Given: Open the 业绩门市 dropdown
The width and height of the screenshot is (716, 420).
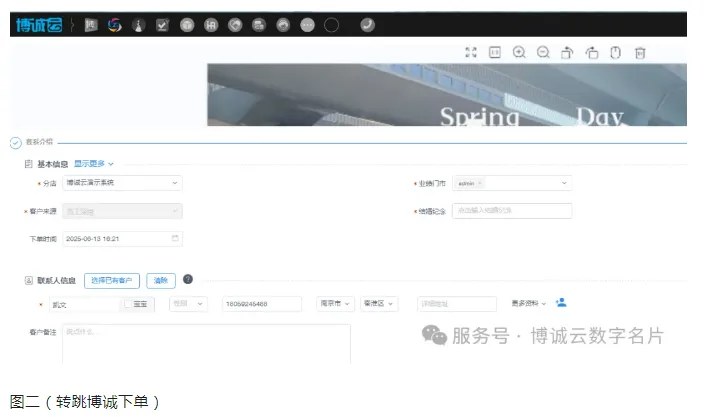Looking at the screenshot, I should coord(511,183).
